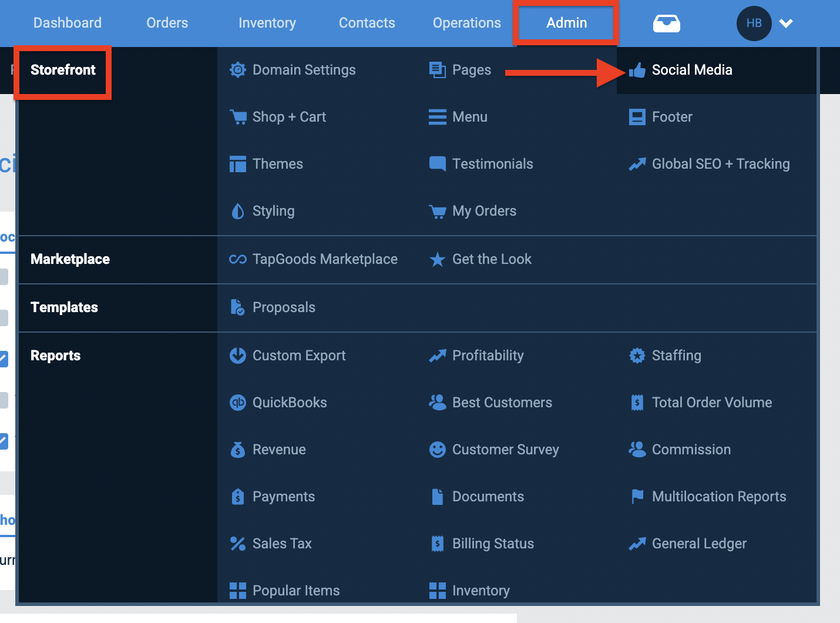Click the Testimonials speech bubble icon
Image resolution: width=840 pixels, height=623 pixels.
pyautogui.click(x=437, y=164)
